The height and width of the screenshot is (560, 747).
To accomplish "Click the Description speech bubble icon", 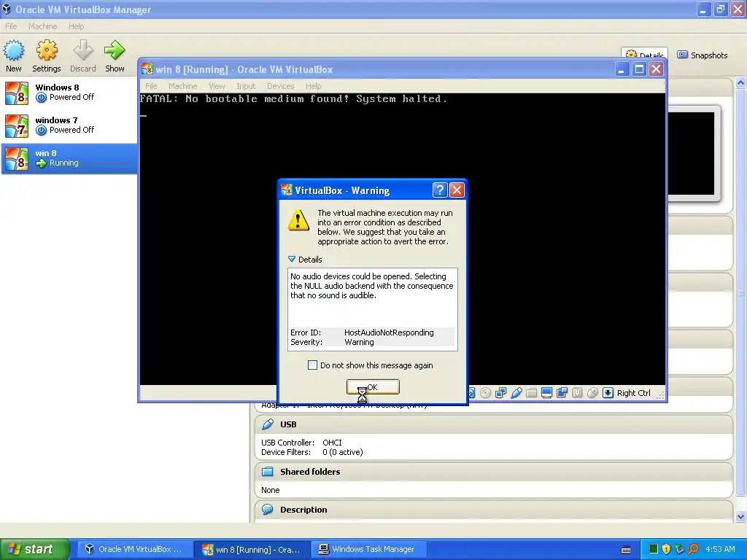I will [x=268, y=510].
